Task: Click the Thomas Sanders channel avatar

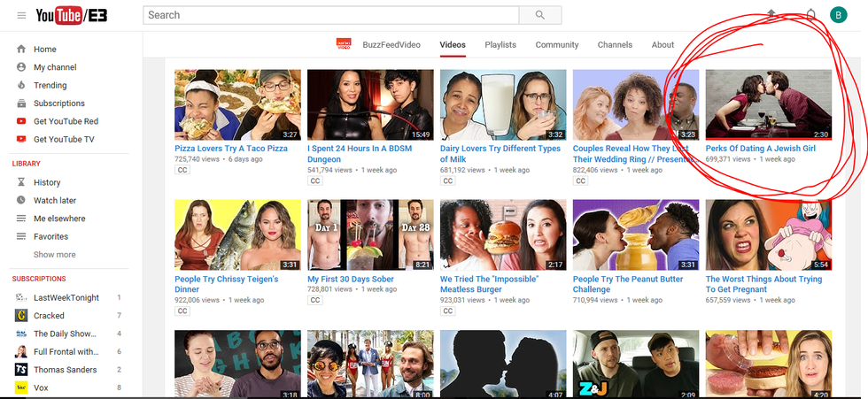Action: coord(21,370)
